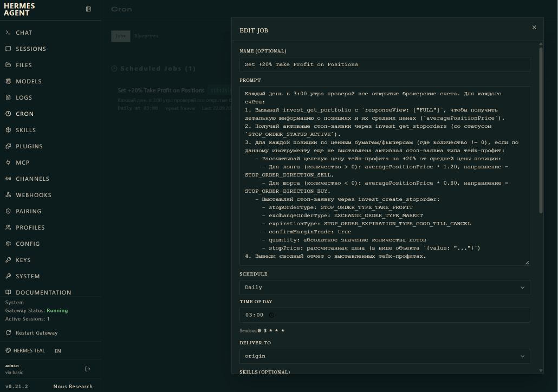This screenshot has width=558, height=392.
Task: Click the Pairing shield icon
Action: [8, 211]
